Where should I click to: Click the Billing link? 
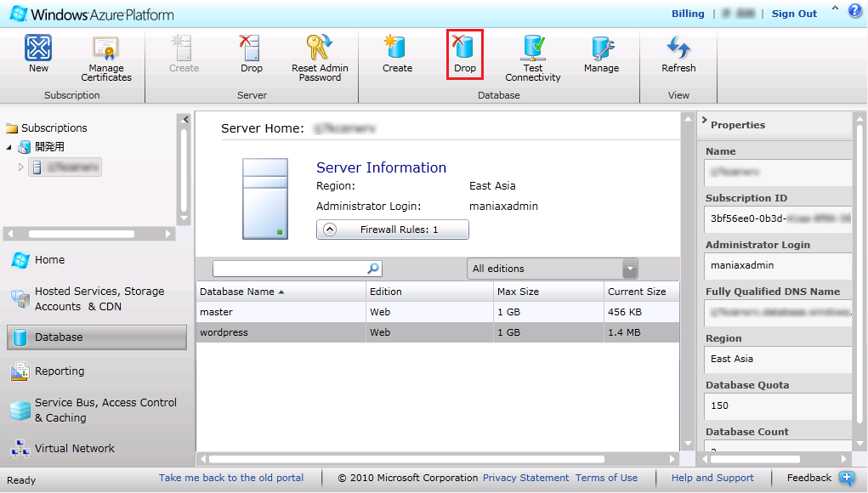688,14
